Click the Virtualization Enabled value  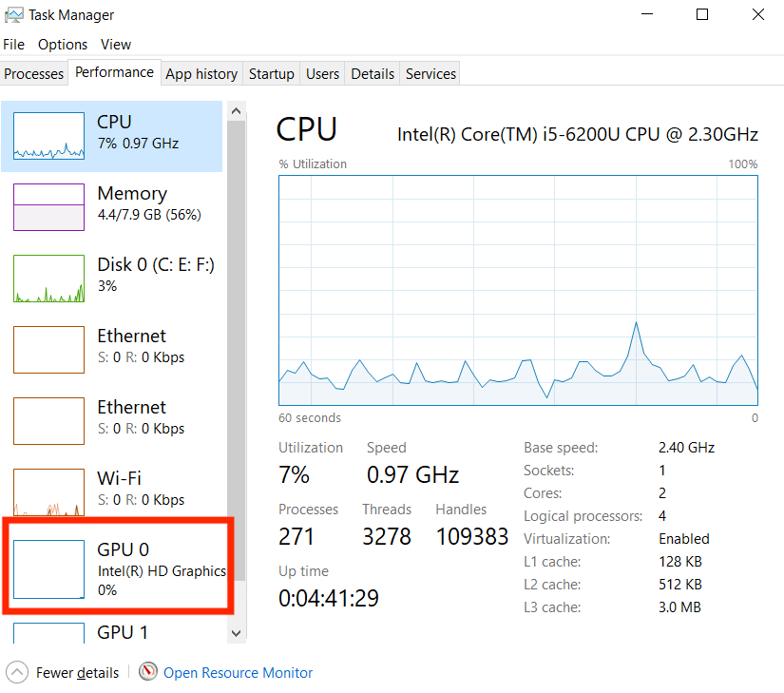(x=684, y=539)
